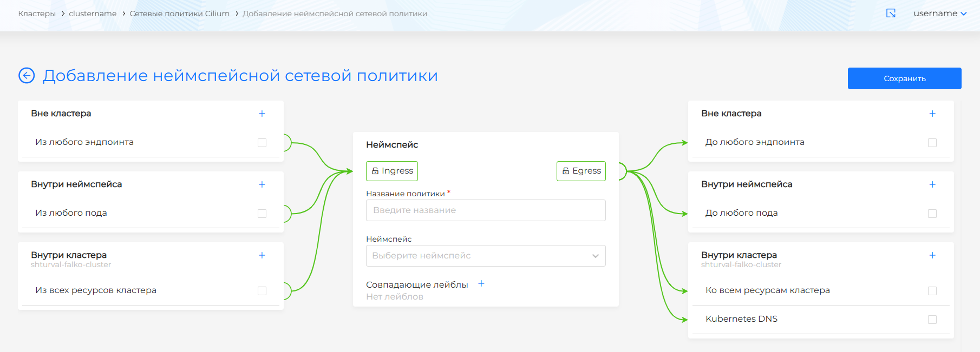Enable 'Из любого эндпоинта' checkbox
This screenshot has height=352, width=980.
point(262,143)
